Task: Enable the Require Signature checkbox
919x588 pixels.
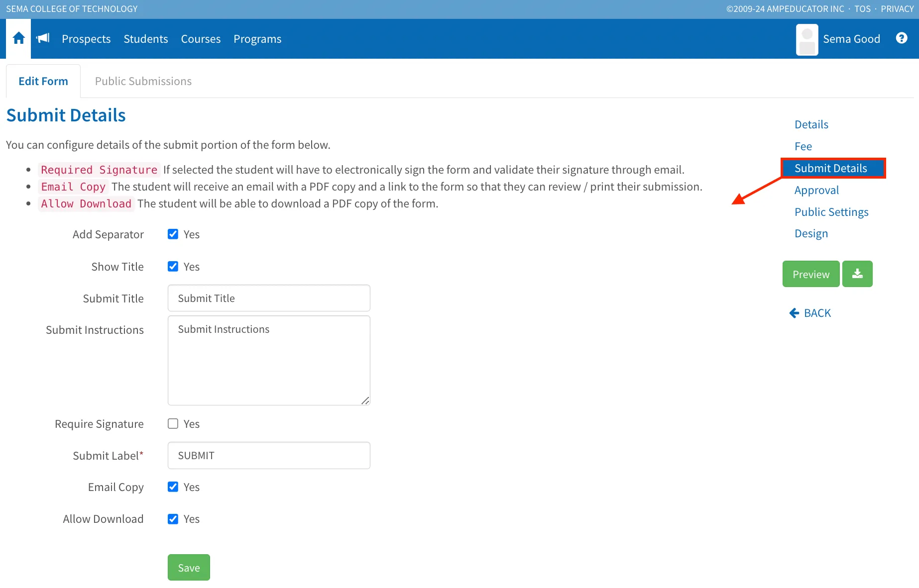Action: 173,423
